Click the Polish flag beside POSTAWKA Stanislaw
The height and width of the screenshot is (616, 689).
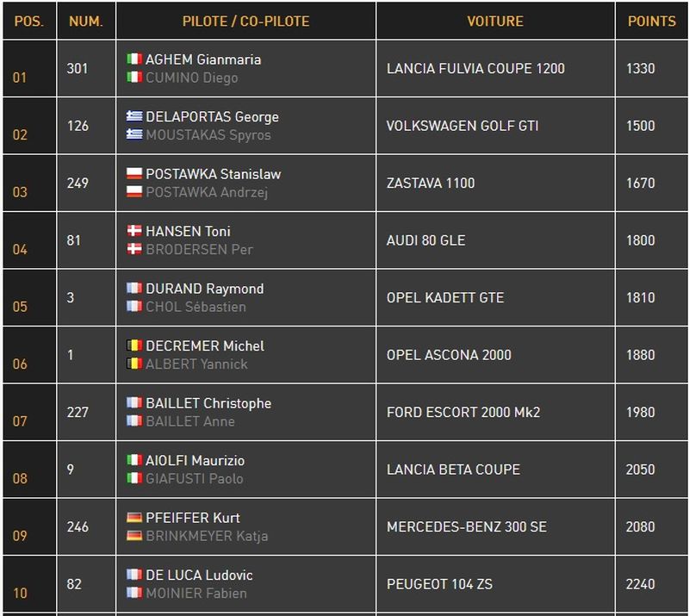tap(133, 174)
